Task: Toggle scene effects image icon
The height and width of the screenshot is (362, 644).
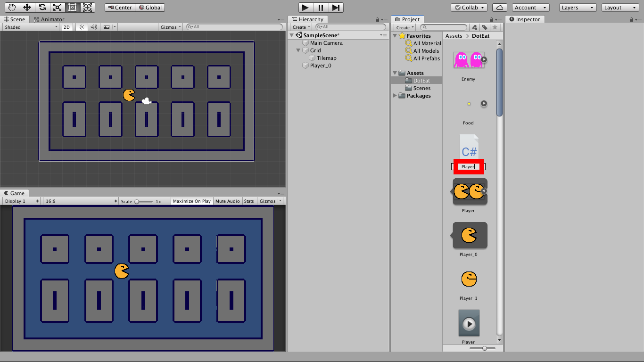Action: tap(107, 27)
